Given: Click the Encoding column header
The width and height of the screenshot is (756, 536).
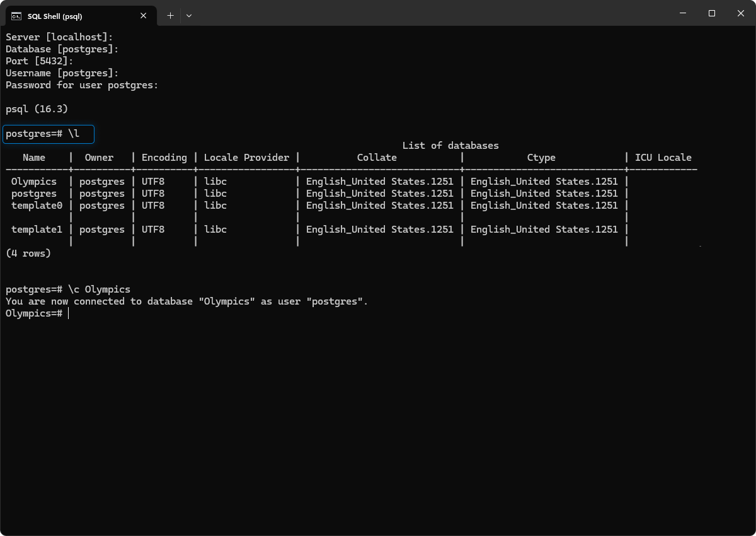Looking at the screenshot, I should point(164,157).
